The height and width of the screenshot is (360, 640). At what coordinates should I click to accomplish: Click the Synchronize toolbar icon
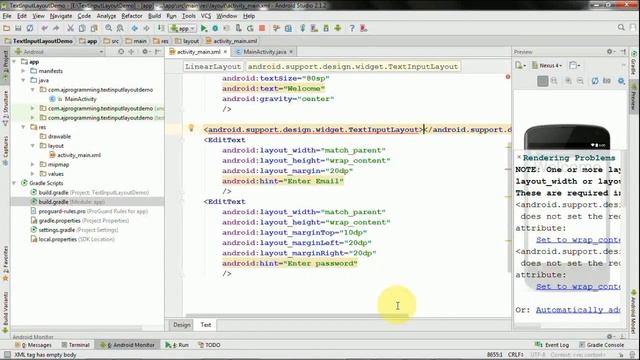30,28
